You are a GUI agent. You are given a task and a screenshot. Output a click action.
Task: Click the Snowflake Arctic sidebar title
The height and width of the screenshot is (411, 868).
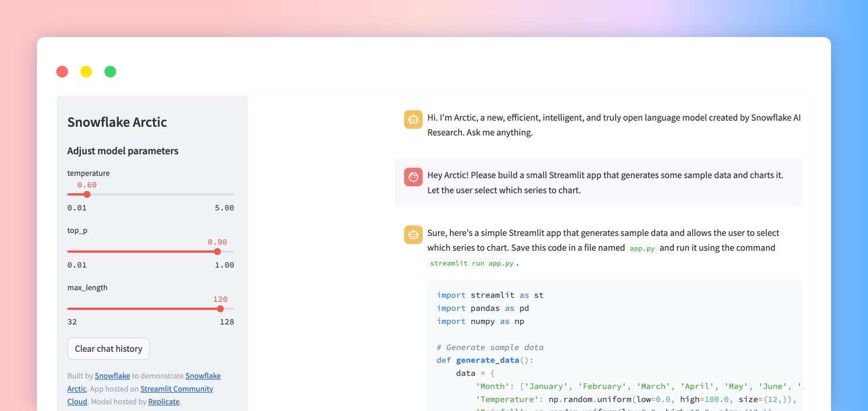coord(117,122)
